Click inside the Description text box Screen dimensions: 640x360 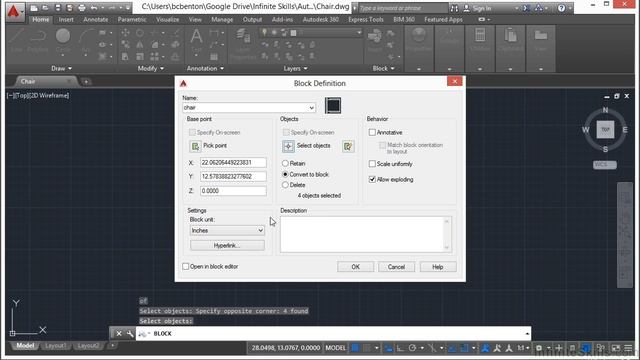click(x=362, y=234)
